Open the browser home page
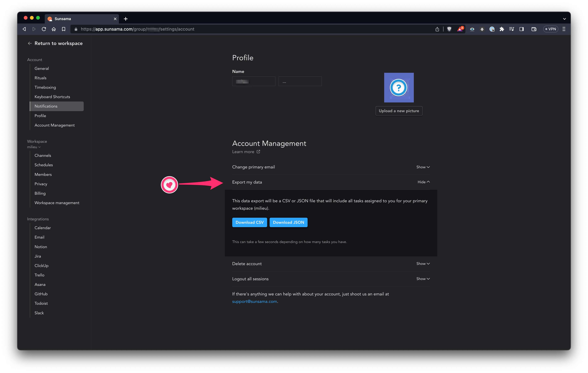The height and width of the screenshot is (373, 588). (54, 29)
